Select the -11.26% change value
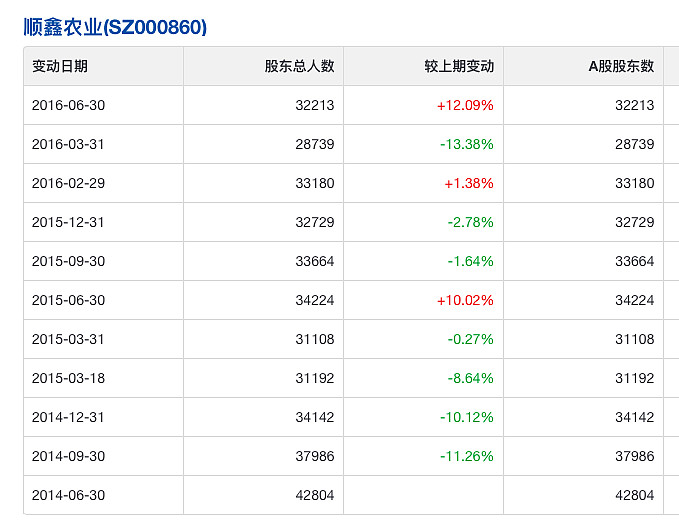This screenshot has height=527, width=679. click(466, 456)
